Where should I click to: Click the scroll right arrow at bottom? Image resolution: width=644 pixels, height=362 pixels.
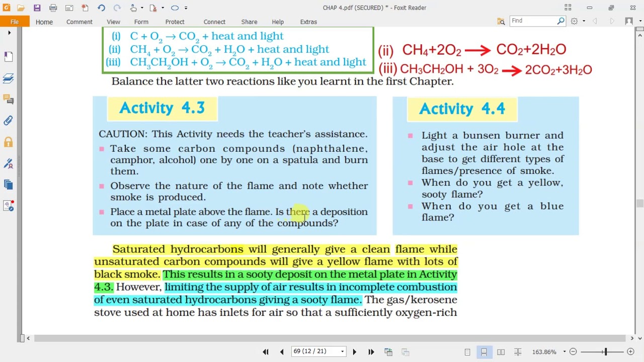click(x=632, y=338)
